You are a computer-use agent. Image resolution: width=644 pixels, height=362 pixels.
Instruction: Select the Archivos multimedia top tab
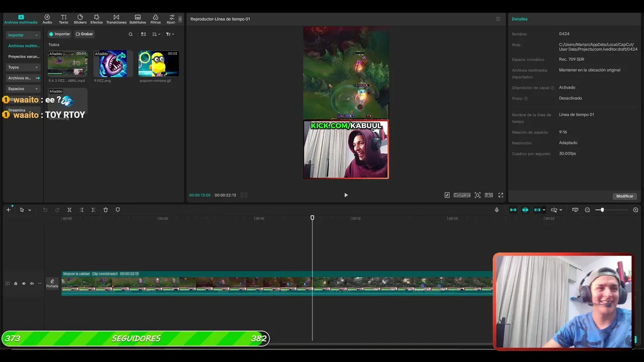(21, 19)
